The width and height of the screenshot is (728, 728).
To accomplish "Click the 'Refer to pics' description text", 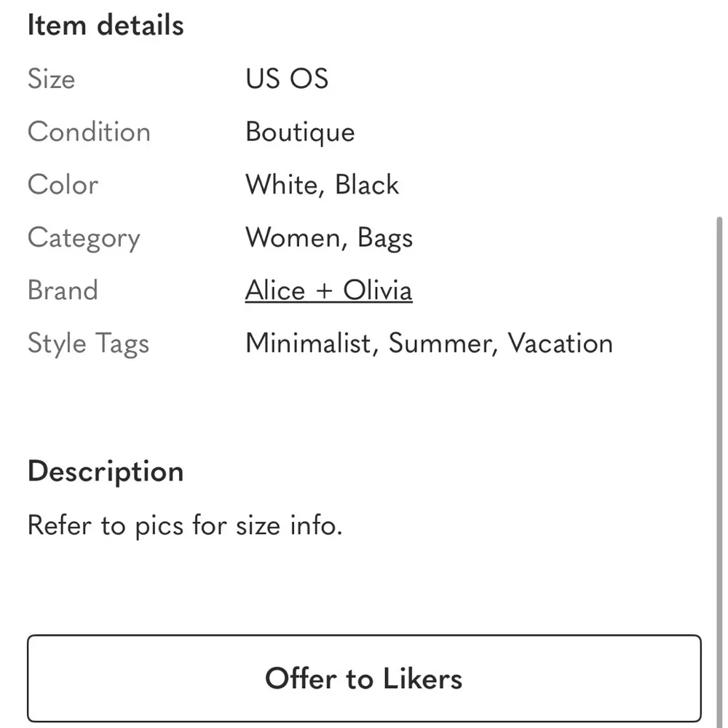I will pos(185,525).
